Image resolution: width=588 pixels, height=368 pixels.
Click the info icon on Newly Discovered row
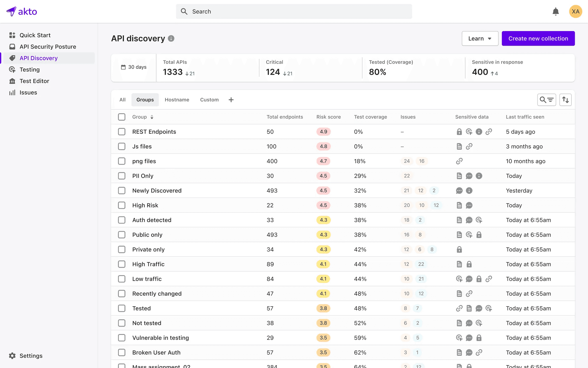pos(469,190)
